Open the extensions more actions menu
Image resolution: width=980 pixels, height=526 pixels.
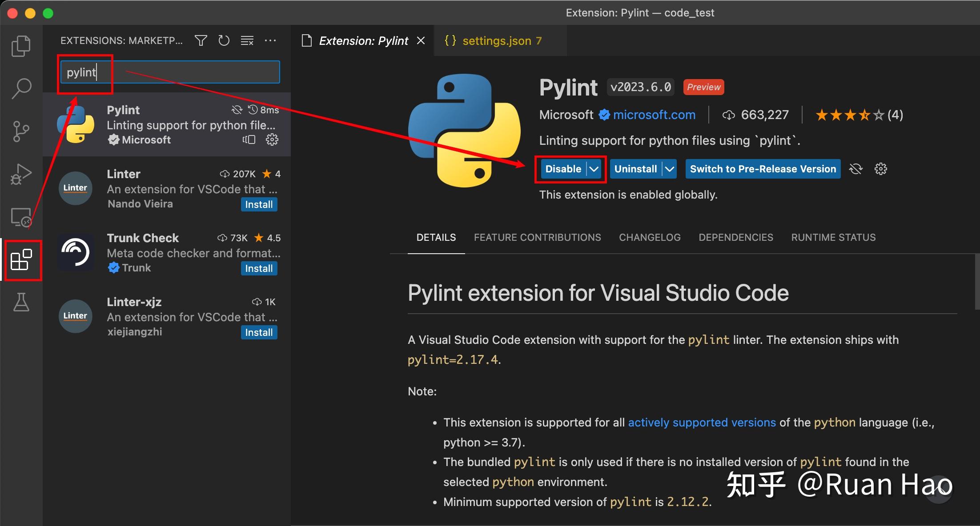point(270,40)
